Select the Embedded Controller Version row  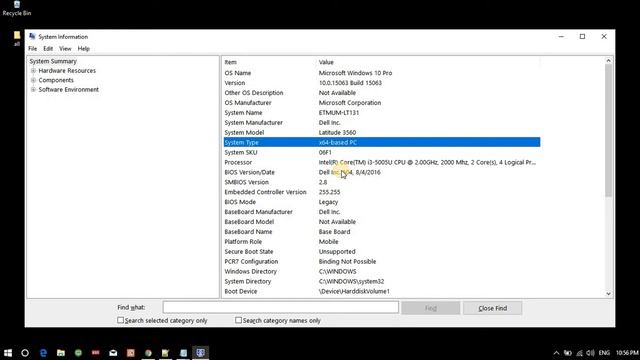pos(382,192)
